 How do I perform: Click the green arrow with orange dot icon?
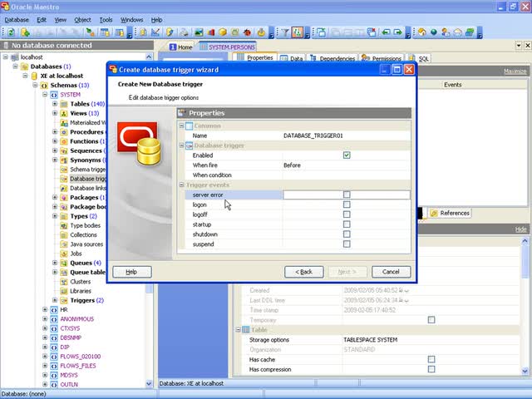click(90, 32)
